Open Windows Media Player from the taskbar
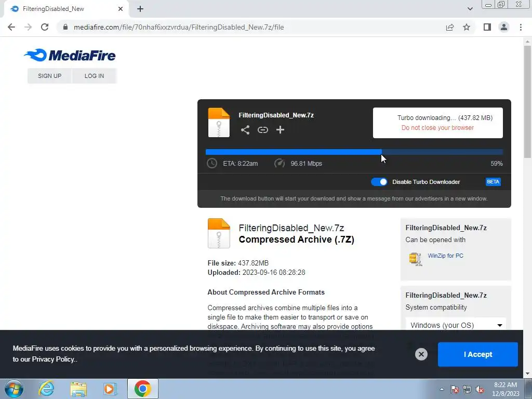Screen dimensions: 532x399 [110, 389]
